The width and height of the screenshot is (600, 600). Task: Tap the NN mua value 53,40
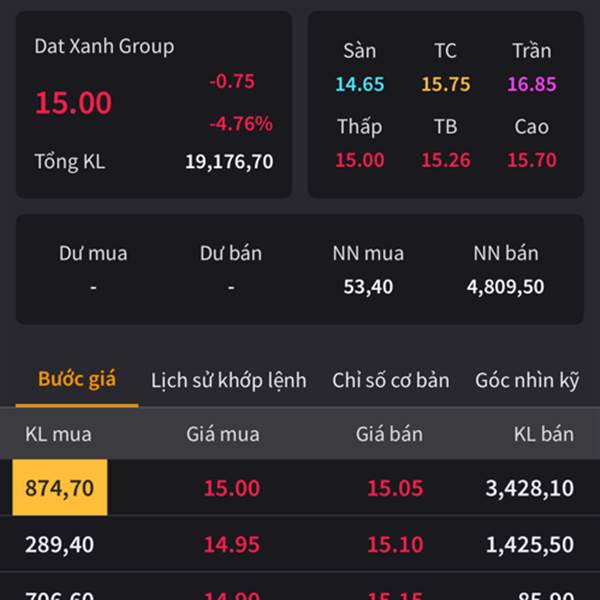(368, 287)
